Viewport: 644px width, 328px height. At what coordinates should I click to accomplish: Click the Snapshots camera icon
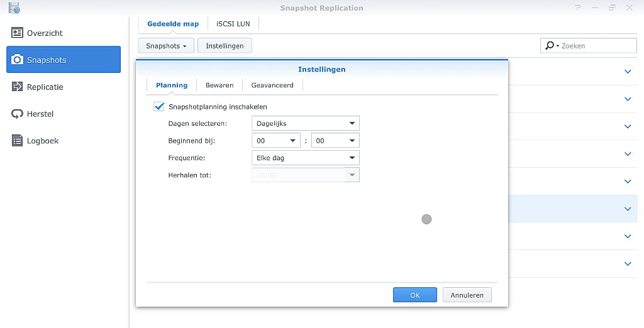tap(17, 60)
